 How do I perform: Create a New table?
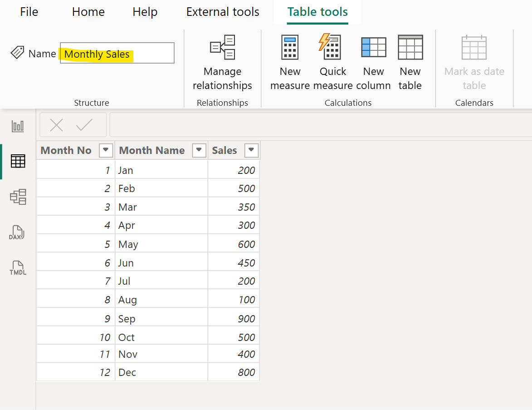pyautogui.click(x=410, y=47)
